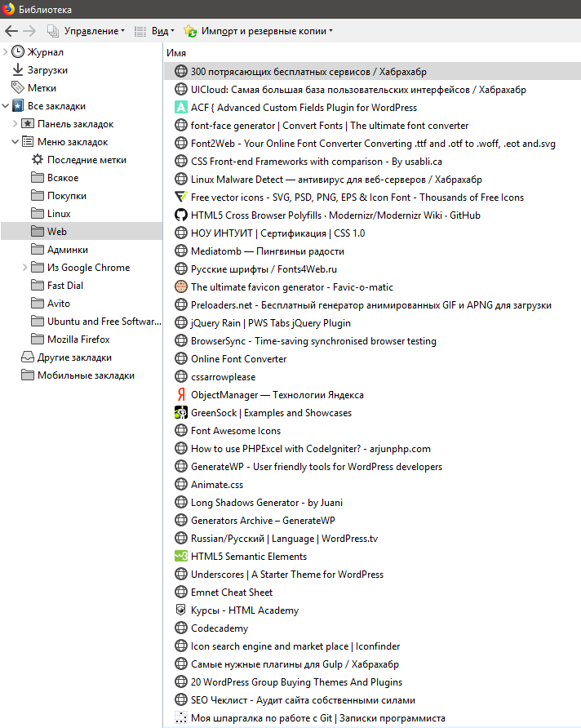
Task: Click the GreenSock bookmark favicon
Action: pos(181,413)
